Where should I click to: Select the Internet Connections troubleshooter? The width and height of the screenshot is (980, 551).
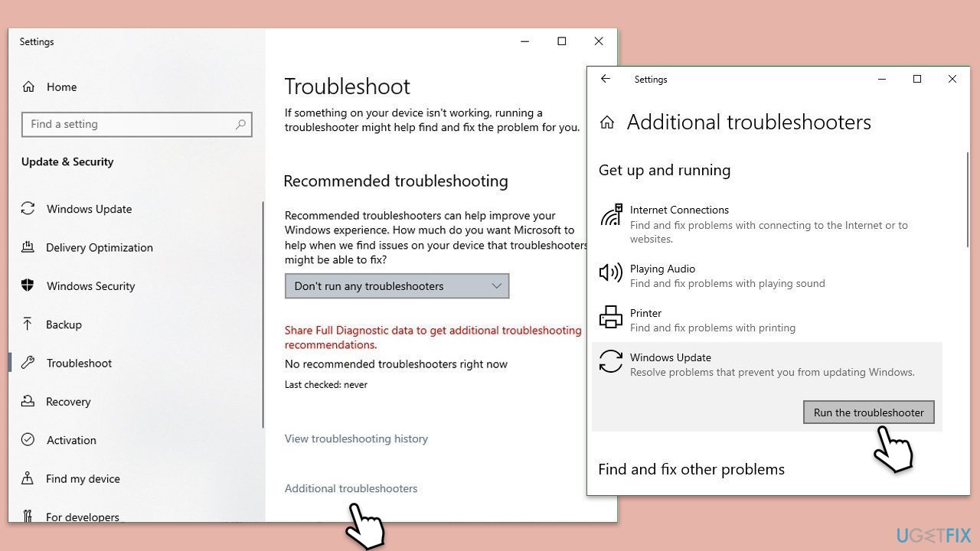pyautogui.click(x=767, y=224)
